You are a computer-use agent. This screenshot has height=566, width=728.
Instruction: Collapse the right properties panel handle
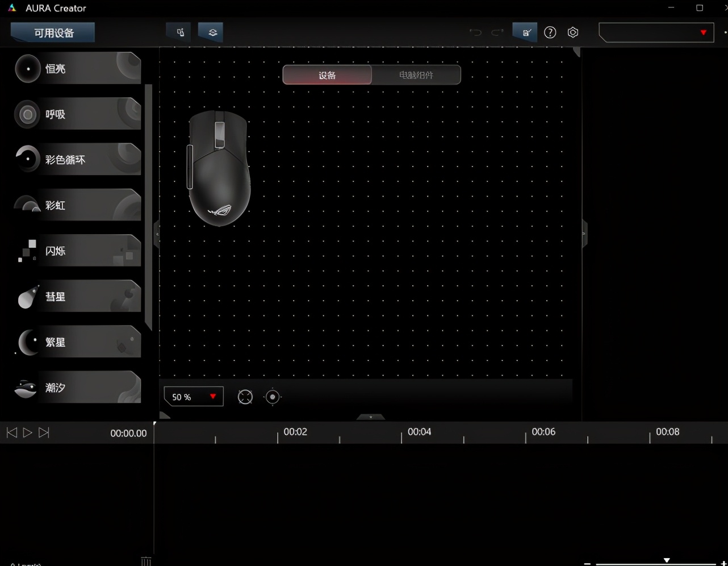click(x=584, y=234)
